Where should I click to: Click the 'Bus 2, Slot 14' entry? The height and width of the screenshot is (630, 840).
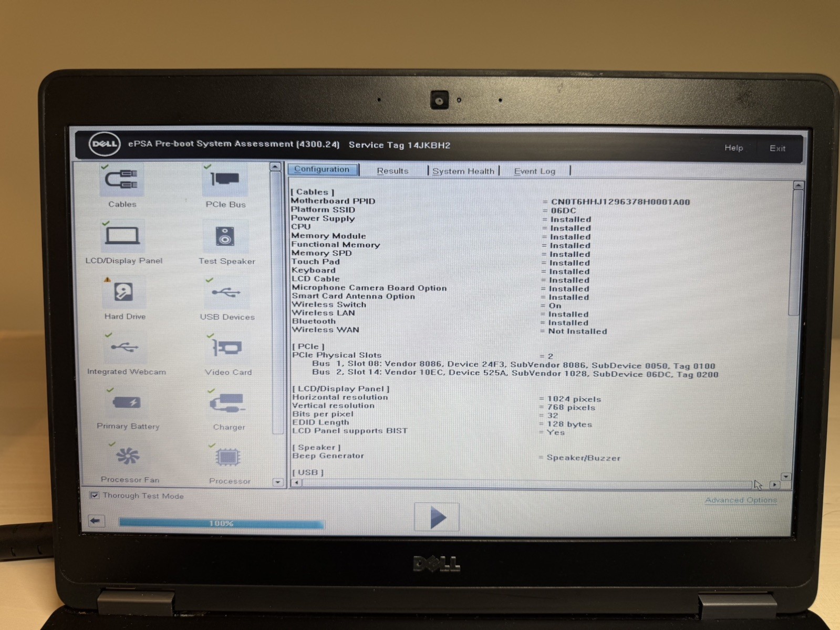tap(515, 374)
